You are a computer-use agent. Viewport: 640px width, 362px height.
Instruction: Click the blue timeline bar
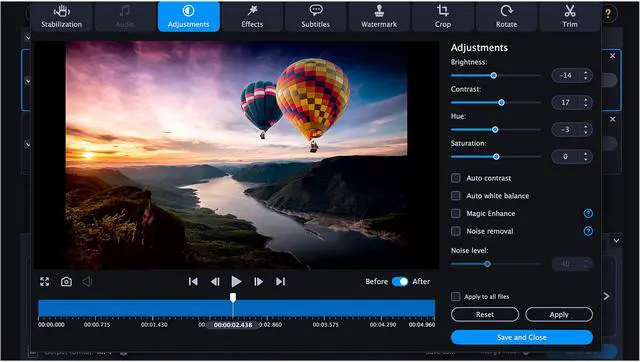click(x=236, y=309)
